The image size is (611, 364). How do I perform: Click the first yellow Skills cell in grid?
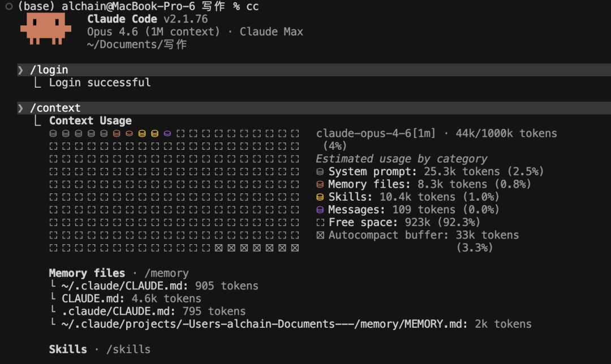142,134
